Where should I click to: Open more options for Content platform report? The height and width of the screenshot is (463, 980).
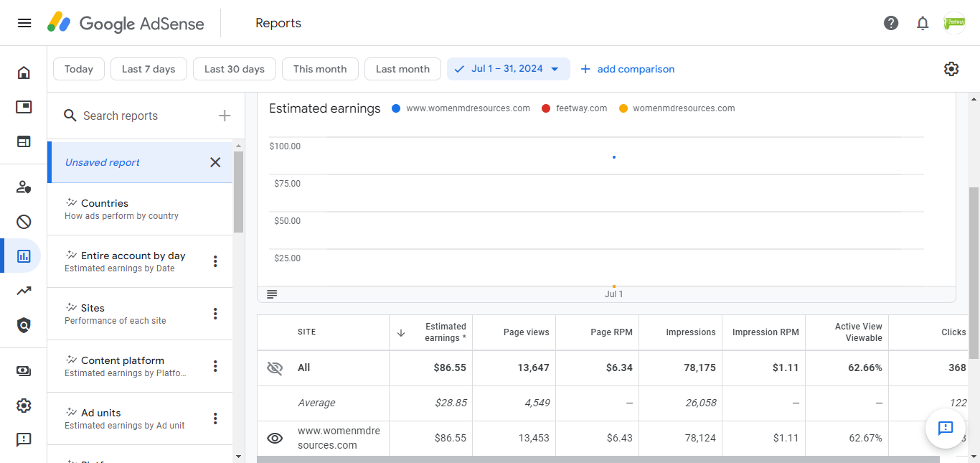point(215,366)
